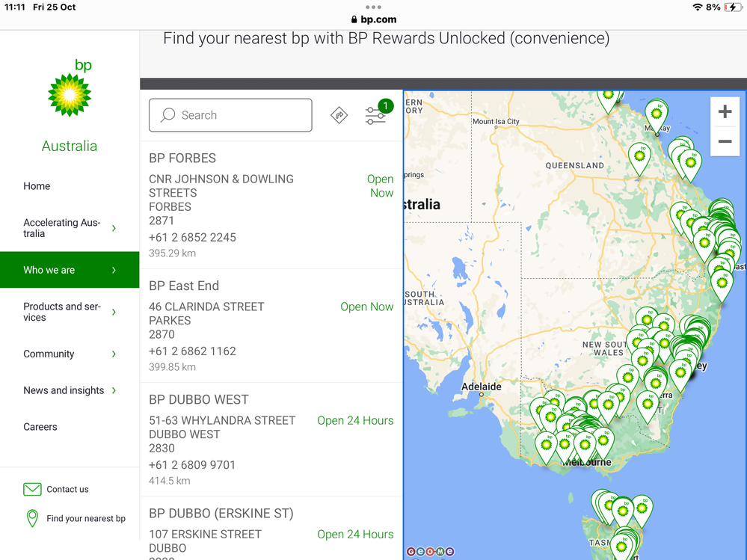Open the Home menu item

pyautogui.click(x=37, y=186)
